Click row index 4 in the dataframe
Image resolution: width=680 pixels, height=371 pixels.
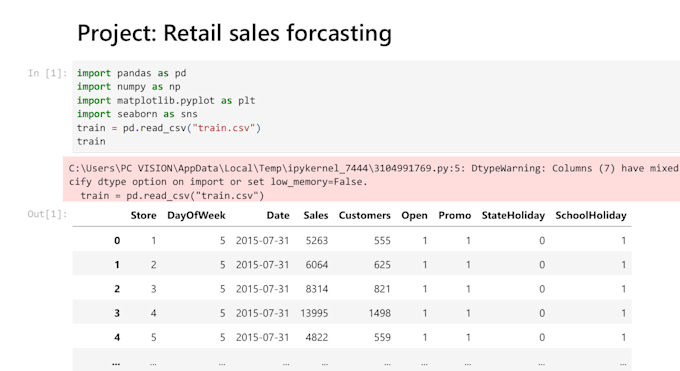(x=117, y=337)
